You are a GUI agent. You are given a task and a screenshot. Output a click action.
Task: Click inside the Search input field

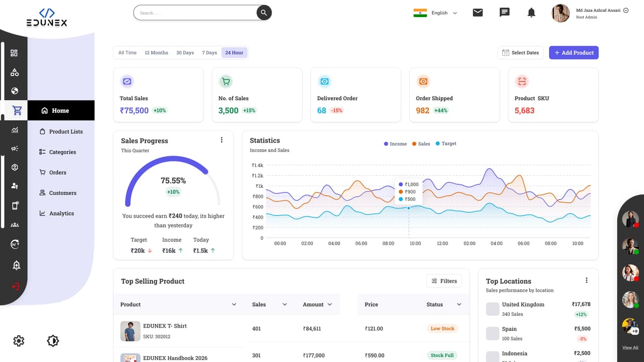click(193, 13)
